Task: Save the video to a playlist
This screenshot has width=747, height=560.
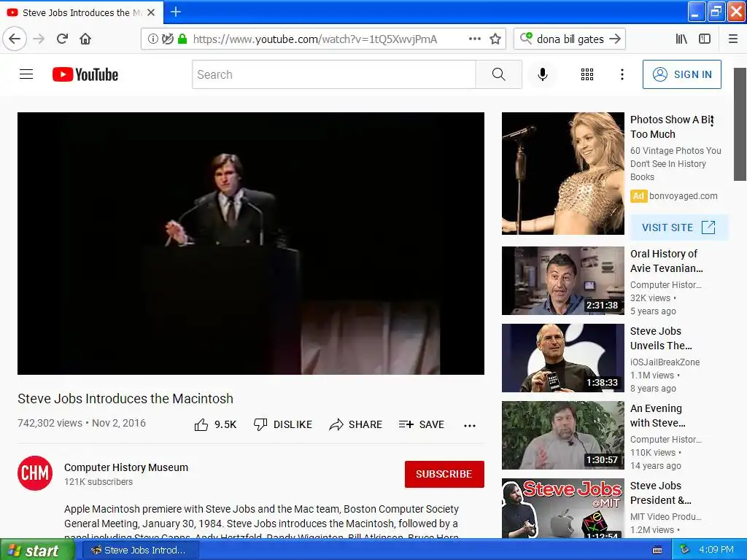Action: (x=422, y=424)
